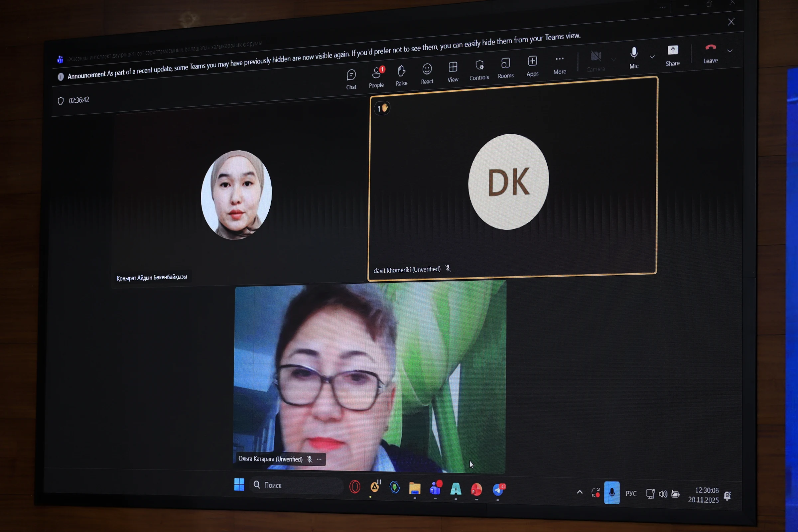Open meeting Controls settings

pos(479,70)
